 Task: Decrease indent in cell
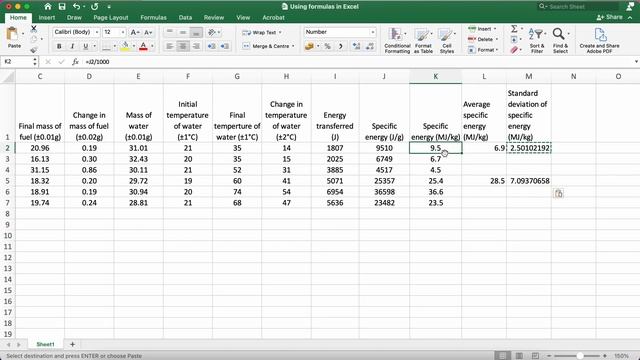(211, 47)
